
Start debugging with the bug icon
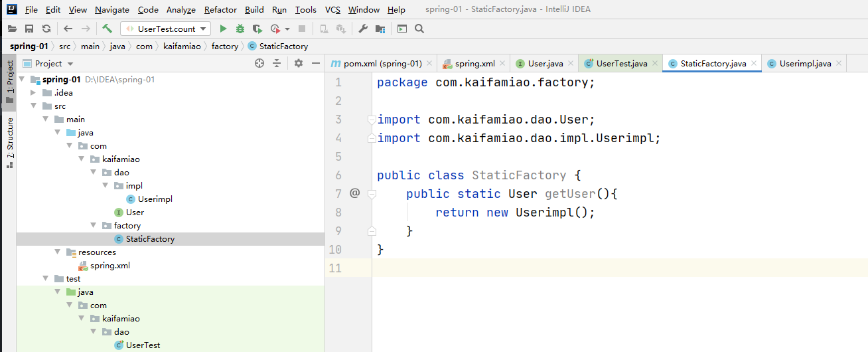pyautogui.click(x=240, y=29)
